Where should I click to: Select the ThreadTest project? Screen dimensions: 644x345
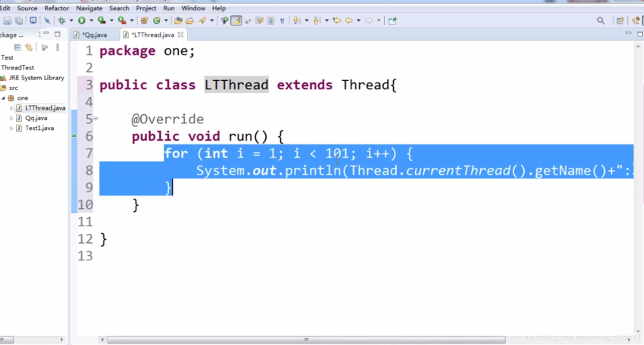17,67
